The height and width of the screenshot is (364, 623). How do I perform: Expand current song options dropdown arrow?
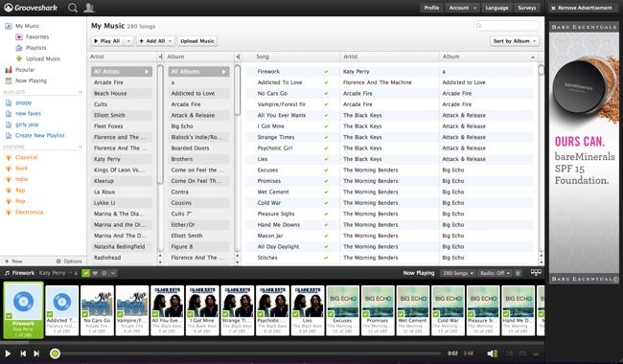coord(113,273)
